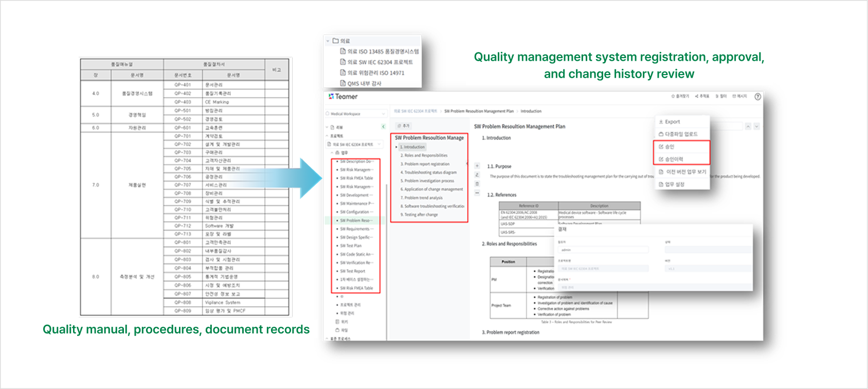This screenshot has width=868, height=389.
Task: Open the 위키 item in sidebar
Action: point(341,322)
